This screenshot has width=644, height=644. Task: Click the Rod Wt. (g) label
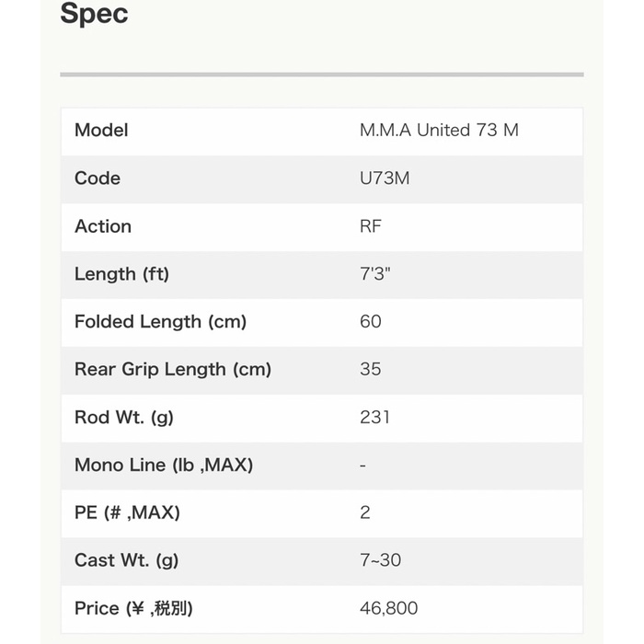124,418
